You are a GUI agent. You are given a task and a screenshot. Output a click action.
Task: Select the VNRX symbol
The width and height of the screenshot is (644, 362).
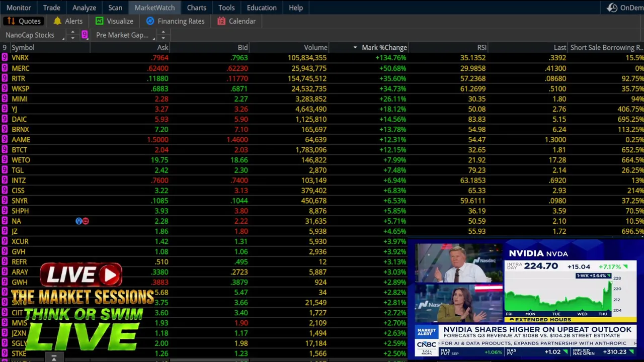(20, 58)
